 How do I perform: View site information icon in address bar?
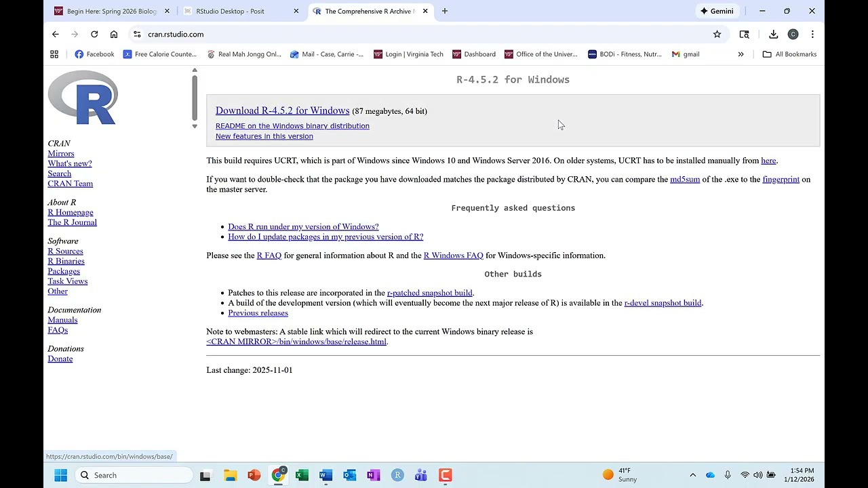(x=137, y=35)
